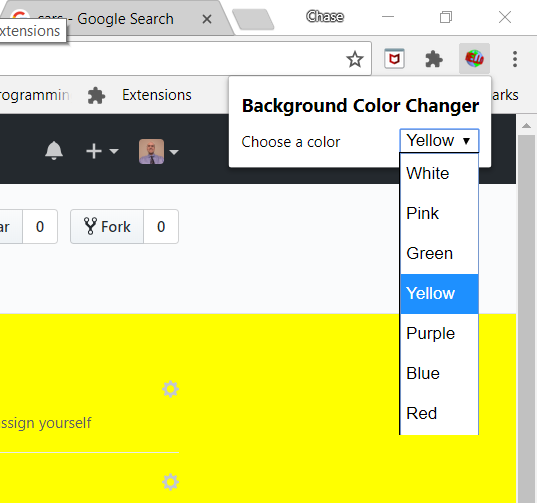537x503 pixels.
Task: Open the puzzle-piece Extensions toolbar icon
Action: pyautogui.click(x=434, y=59)
